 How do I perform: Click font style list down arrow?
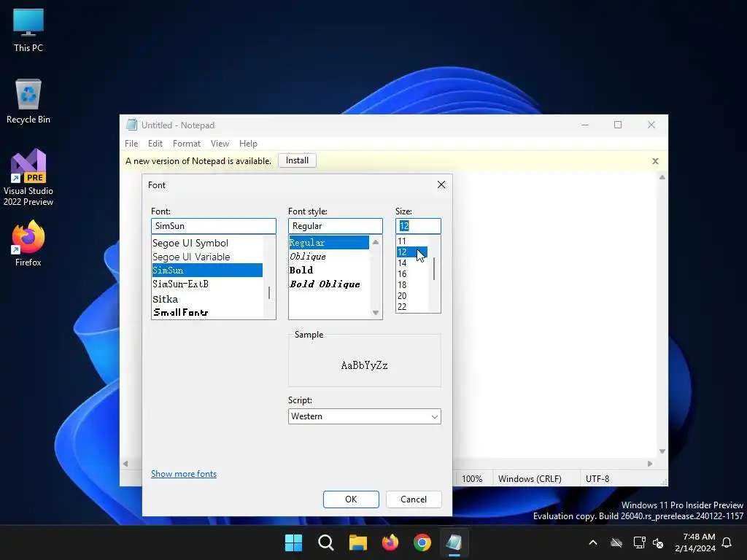point(376,313)
